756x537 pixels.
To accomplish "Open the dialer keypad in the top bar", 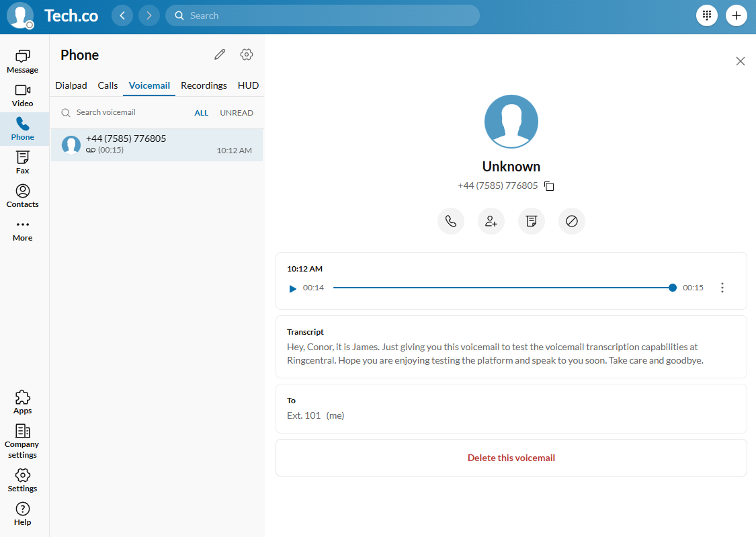I will [706, 15].
